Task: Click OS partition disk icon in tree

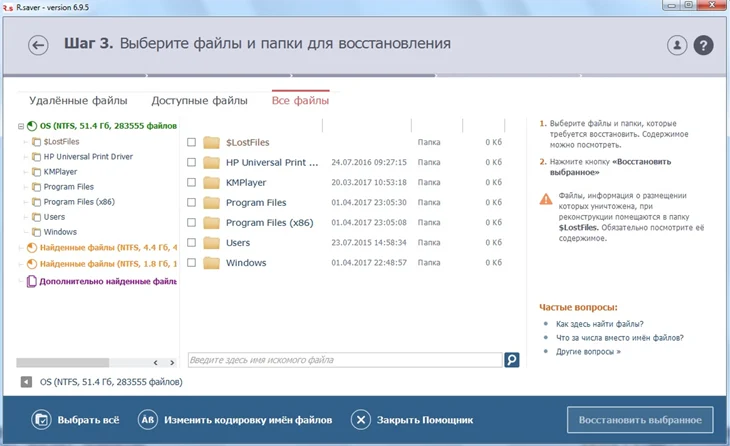Action: (x=32, y=126)
